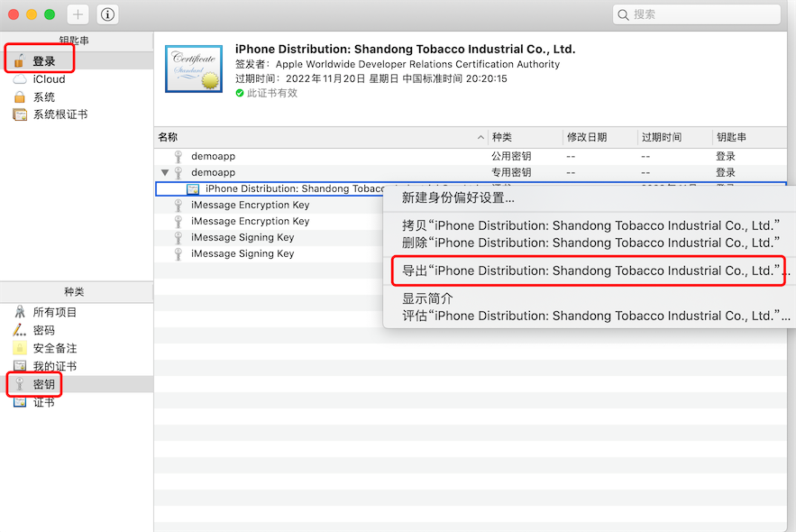Click the 公用密钥 kind cell

click(x=511, y=156)
